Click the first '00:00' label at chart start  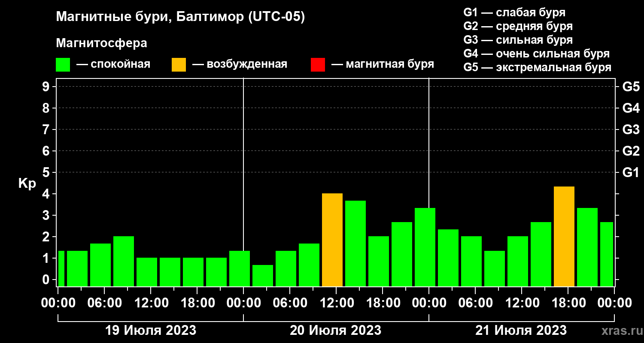tap(58, 303)
